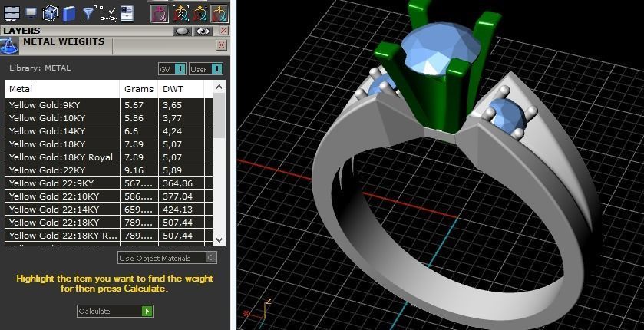Toggle the User library switch
The width and height of the screenshot is (644, 330).
206,69
